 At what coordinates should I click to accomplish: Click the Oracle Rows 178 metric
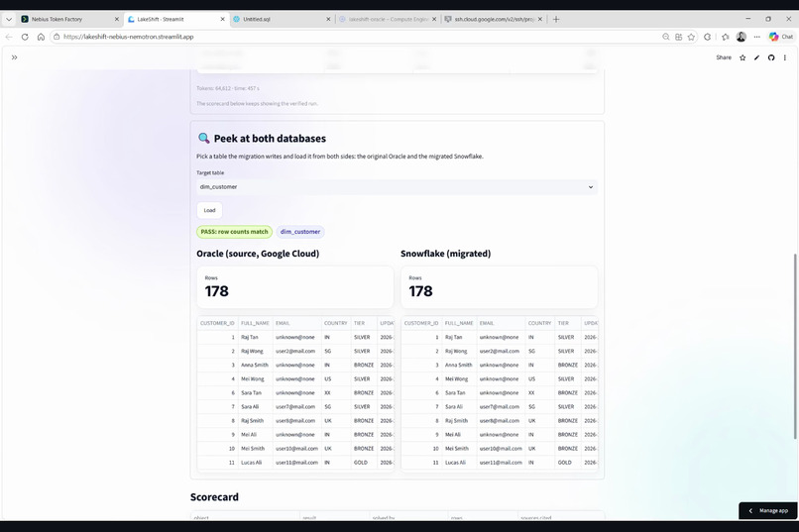tap(295, 287)
